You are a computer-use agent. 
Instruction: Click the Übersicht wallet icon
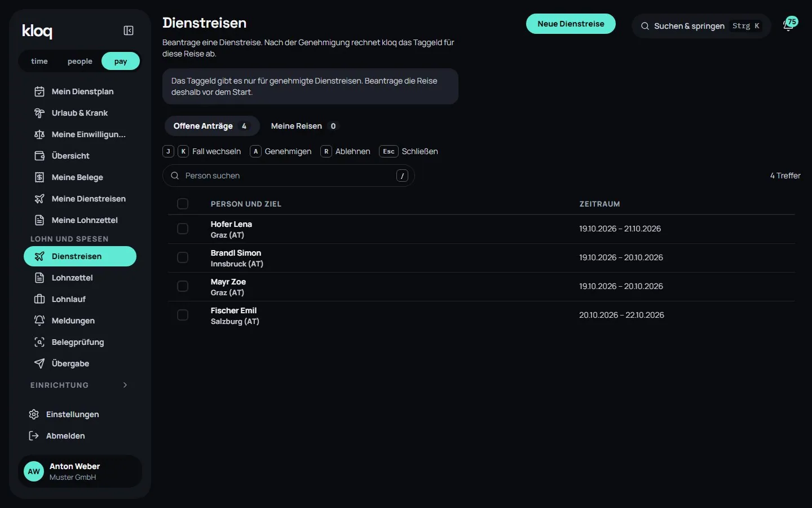(x=39, y=156)
